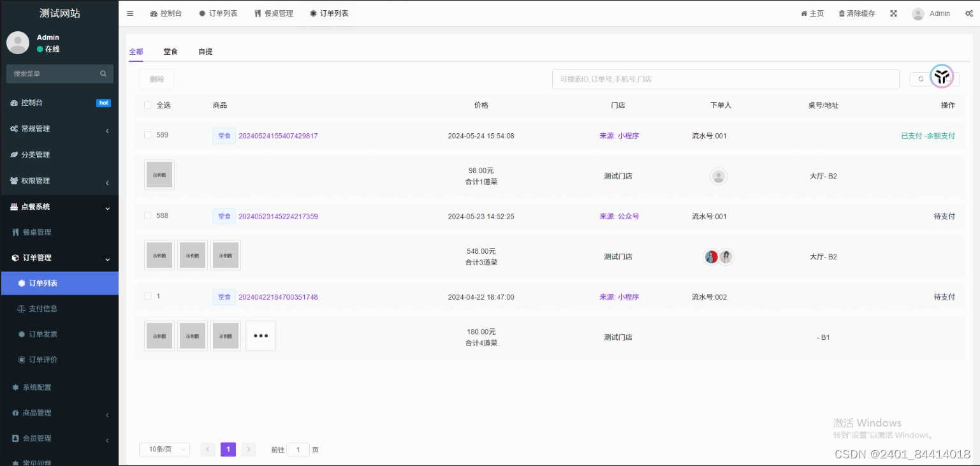Screen dimensions: 980x466
Task: Toggle the sidebar with the hamburger icon
Action: 130,13
